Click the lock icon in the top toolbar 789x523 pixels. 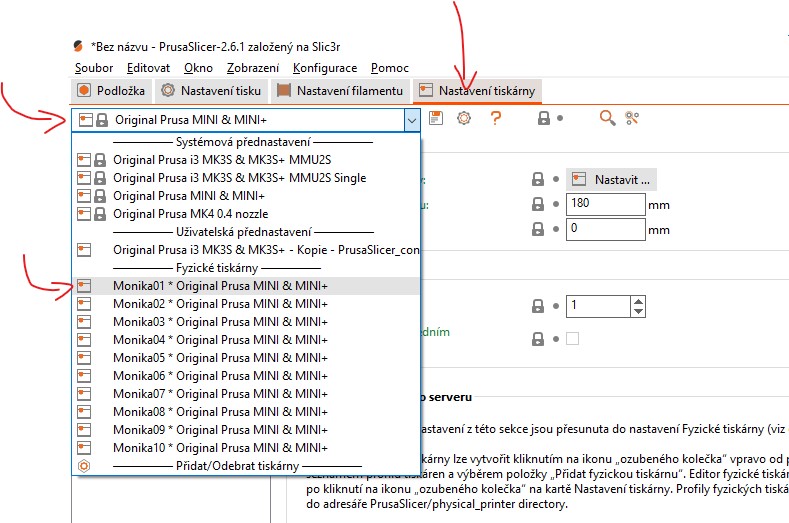click(543, 118)
